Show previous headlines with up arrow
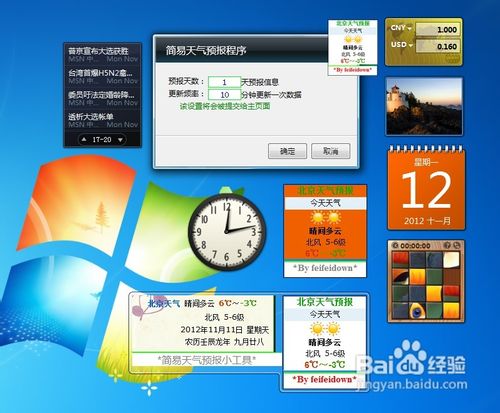500x413 pixels. click(x=84, y=139)
